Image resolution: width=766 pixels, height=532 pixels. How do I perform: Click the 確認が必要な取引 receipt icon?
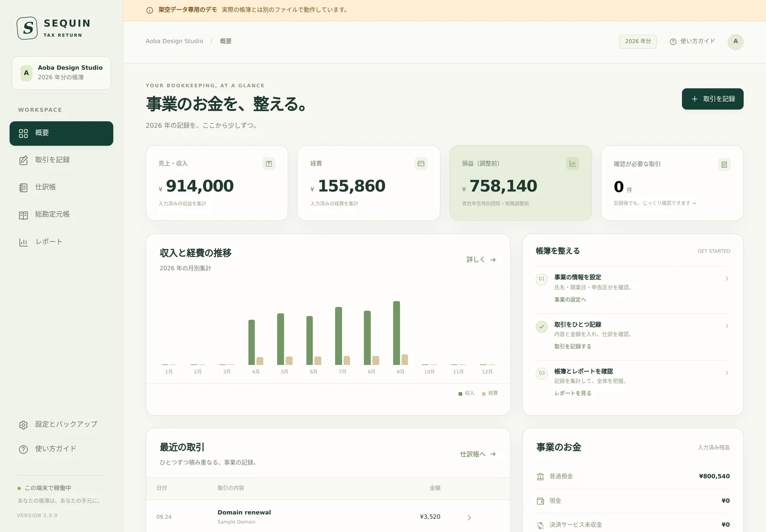click(x=724, y=164)
